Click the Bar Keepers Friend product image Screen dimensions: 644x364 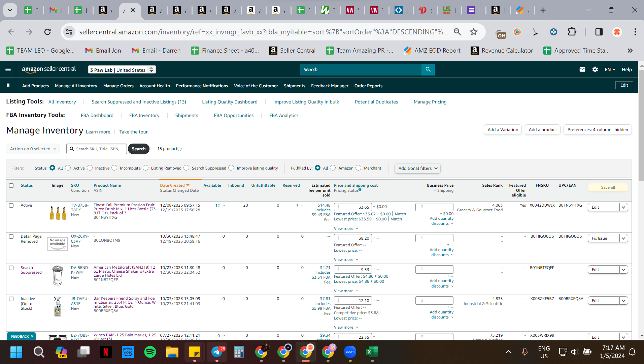[58, 306]
